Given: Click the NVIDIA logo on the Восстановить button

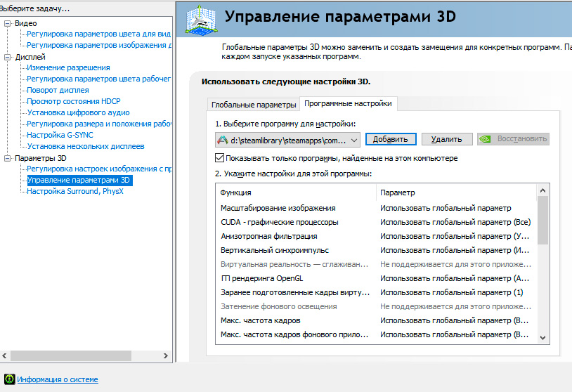Looking at the screenshot, I should point(485,139).
